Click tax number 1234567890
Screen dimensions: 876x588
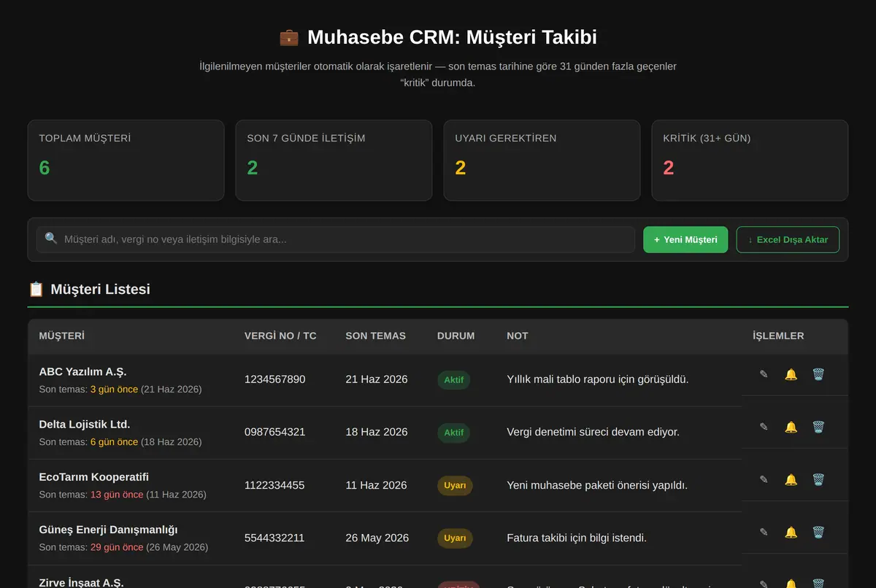pos(275,379)
